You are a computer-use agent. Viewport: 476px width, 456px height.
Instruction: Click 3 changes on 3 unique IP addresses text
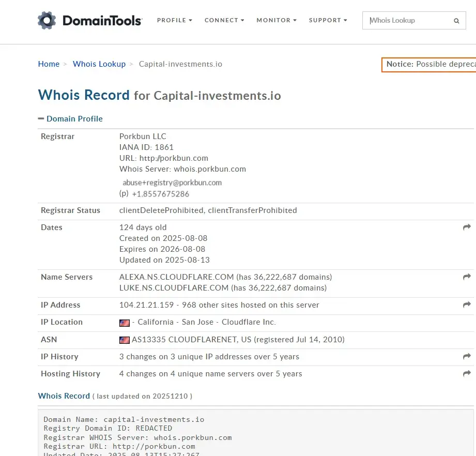tap(209, 357)
